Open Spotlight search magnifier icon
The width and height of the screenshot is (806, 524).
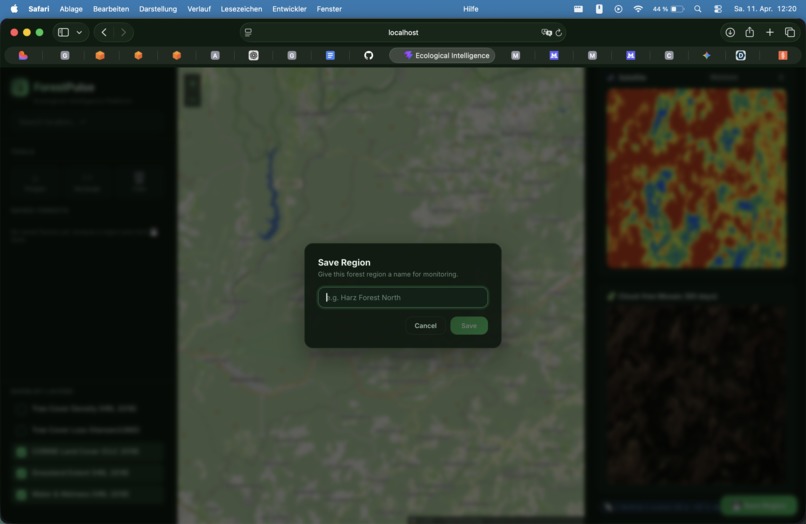coord(698,9)
